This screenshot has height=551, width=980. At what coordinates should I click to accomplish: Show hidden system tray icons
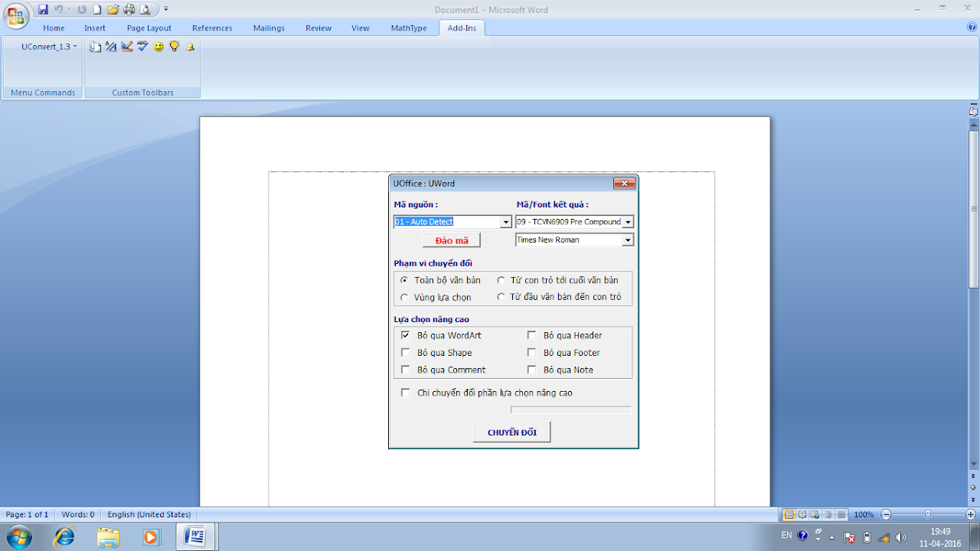[831, 537]
